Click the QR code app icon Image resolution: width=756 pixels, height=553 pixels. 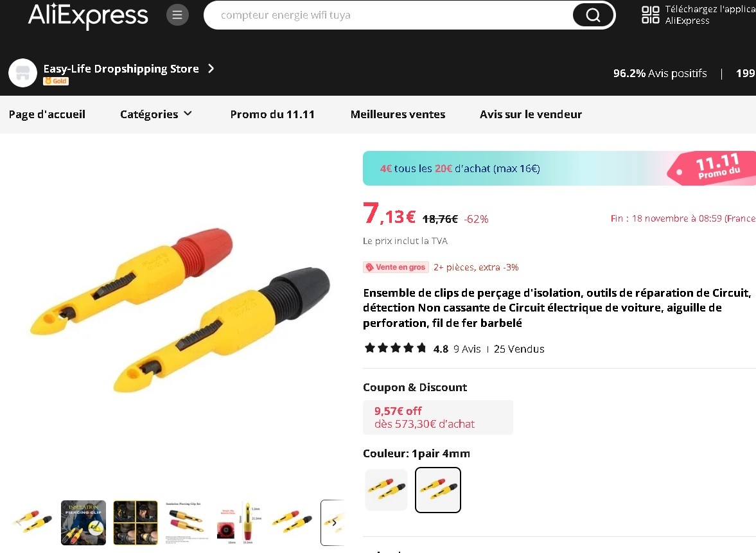pos(650,15)
